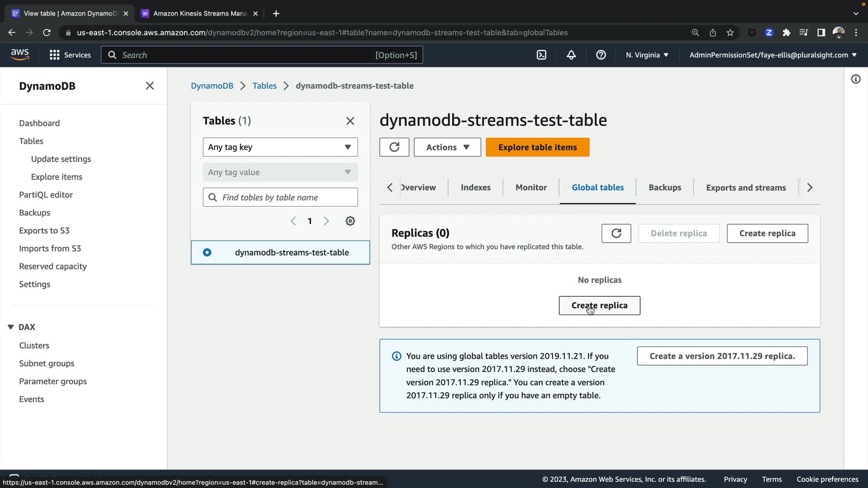Select dynamodb-streams-test-table radio button
Screen dimensions: 868x488
pos(207,253)
